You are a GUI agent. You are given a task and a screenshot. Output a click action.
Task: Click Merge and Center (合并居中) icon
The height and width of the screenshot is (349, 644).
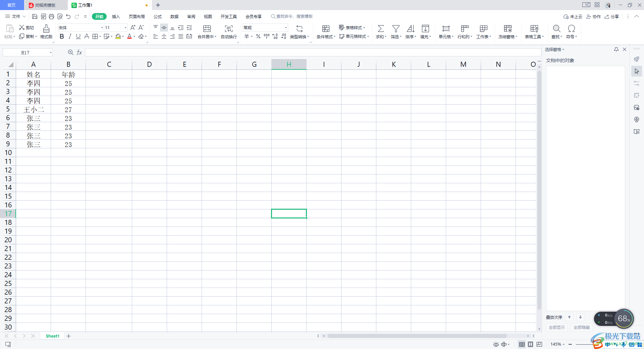click(x=207, y=29)
